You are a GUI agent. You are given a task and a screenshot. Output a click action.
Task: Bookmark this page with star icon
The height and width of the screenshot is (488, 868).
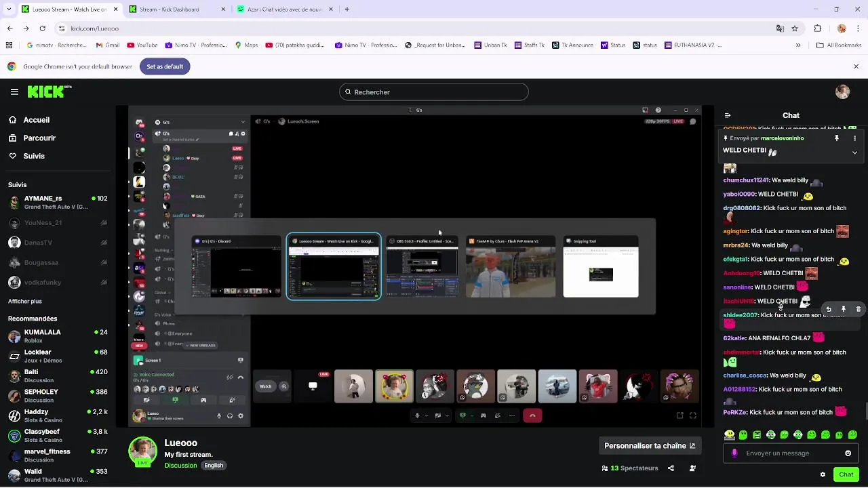(795, 28)
